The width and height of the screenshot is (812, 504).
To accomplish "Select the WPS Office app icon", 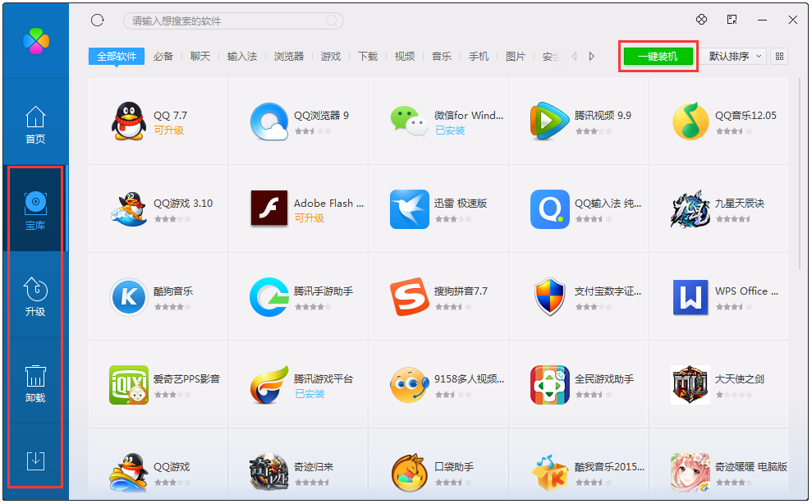I will click(690, 297).
